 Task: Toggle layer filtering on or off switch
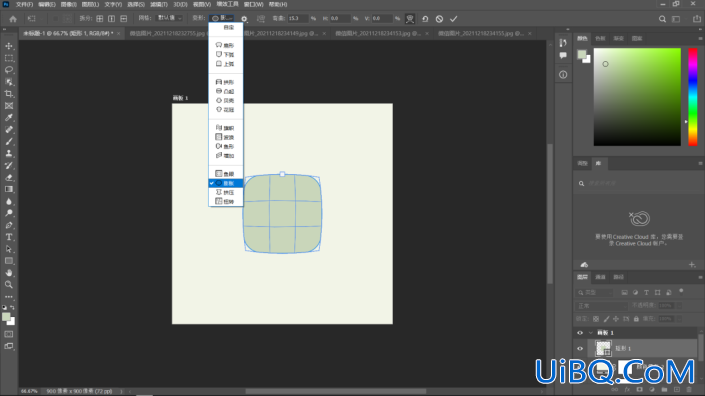(x=681, y=291)
